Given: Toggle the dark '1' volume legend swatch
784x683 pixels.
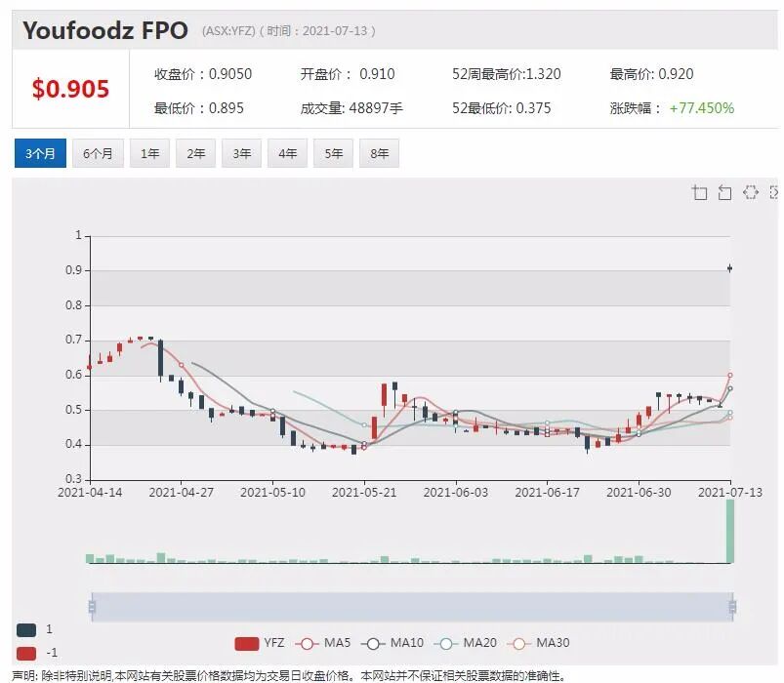Looking at the screenshot, I should point(26,630).
